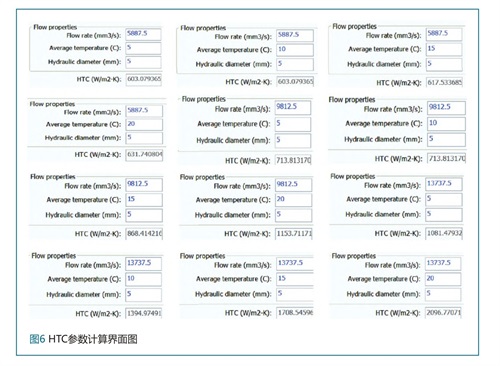This screenshot has height=366, width=500.
Task: Click hydraulic diameter field above HTC 868.414216
Action: click(144, 215)
